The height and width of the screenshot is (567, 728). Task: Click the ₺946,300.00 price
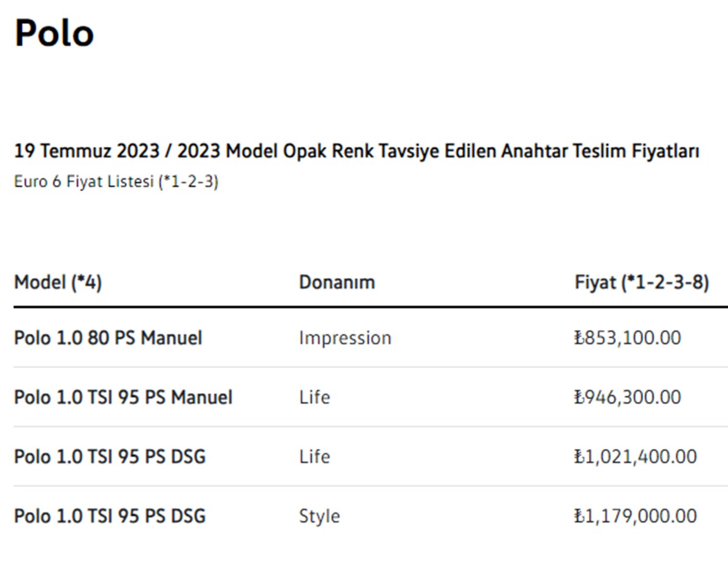click(x=627, y=397)
